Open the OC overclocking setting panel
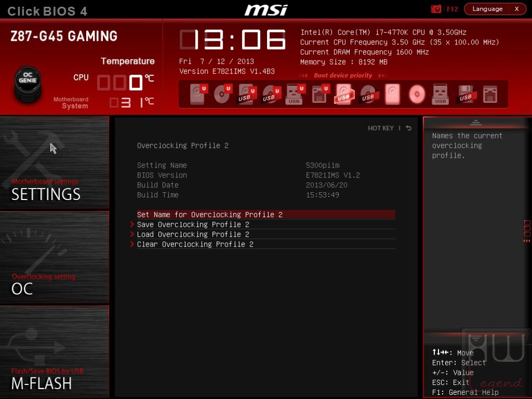Screen dimensions: 532x399 point(55,257)
